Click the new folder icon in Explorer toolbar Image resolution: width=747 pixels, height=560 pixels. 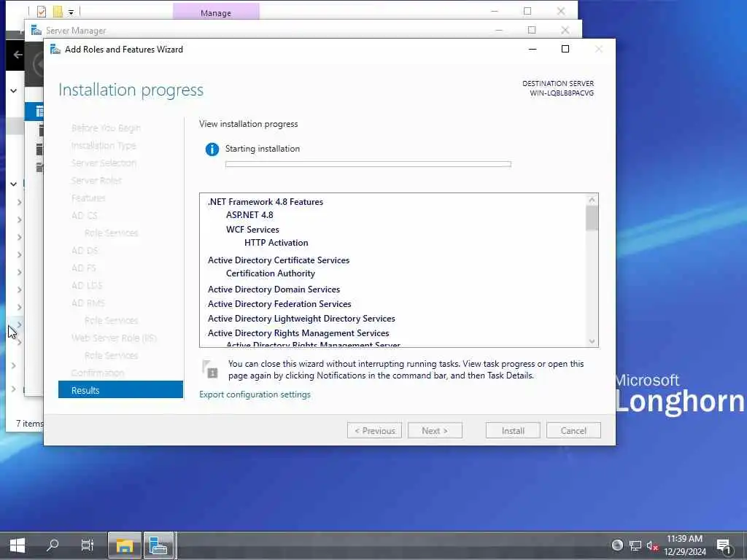[x=58, y=11]
